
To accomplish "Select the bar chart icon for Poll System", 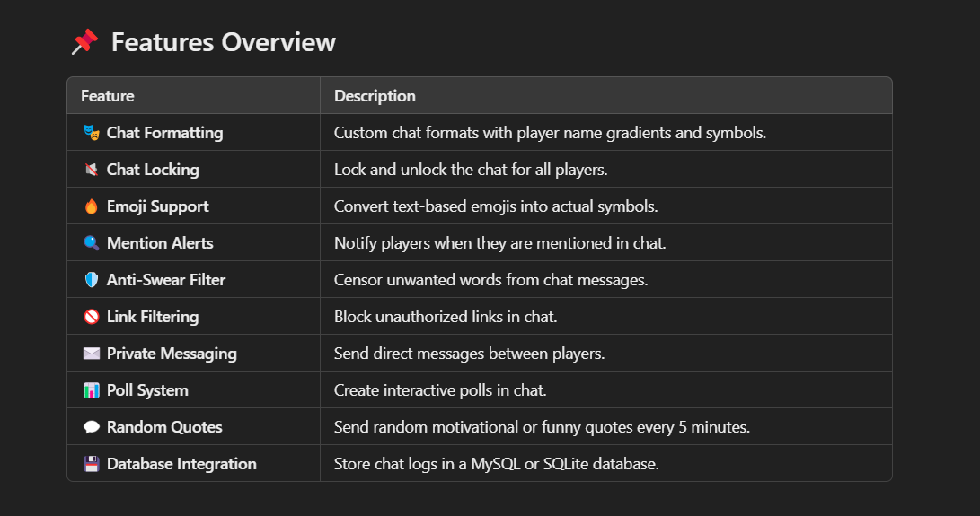I will pos(92,390).
